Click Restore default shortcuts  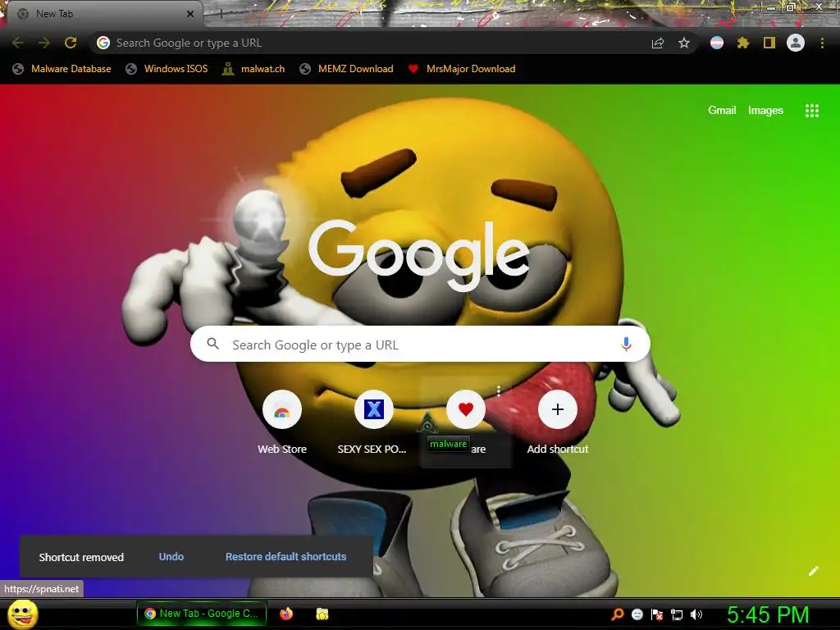tap(285, 557)
